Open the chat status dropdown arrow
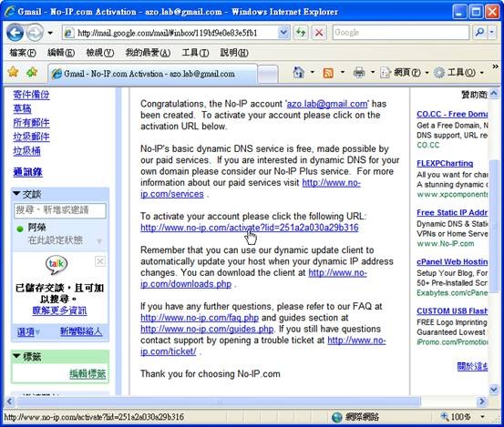Screen dimensions: 504x427 point(99,240)
